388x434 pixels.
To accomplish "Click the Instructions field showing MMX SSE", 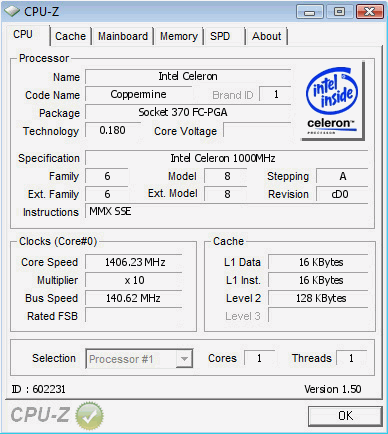I will coord(227,212).
